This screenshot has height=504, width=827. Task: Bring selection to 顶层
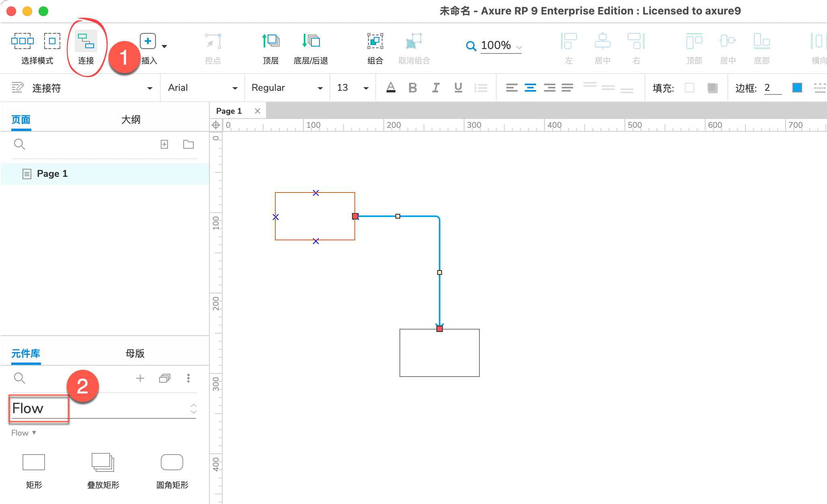pos(271,41)
